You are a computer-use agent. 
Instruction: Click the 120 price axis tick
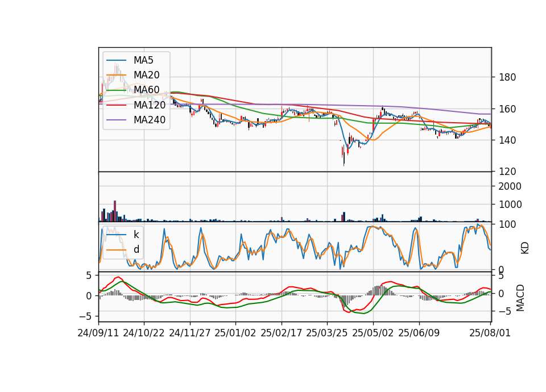coord(507,172)
